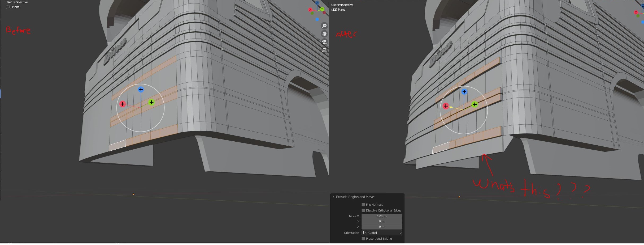Enable the Flip Normals checkbox

(363, 205)
